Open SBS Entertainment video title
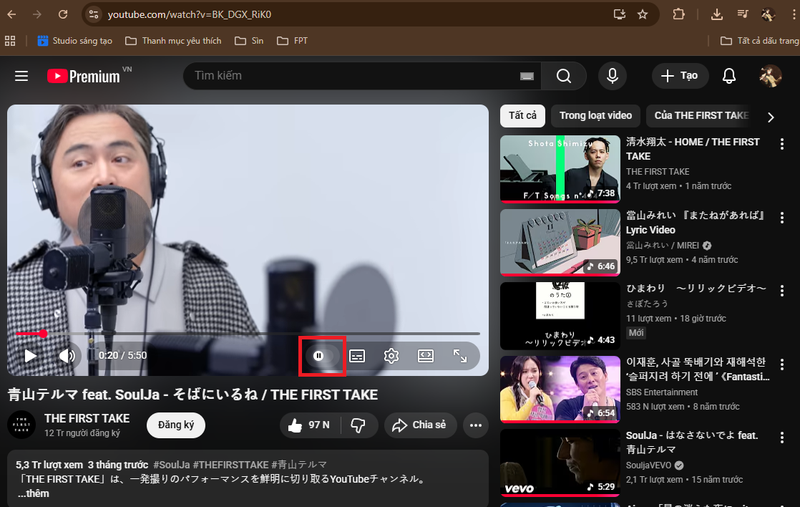 (x=697, y=369)
